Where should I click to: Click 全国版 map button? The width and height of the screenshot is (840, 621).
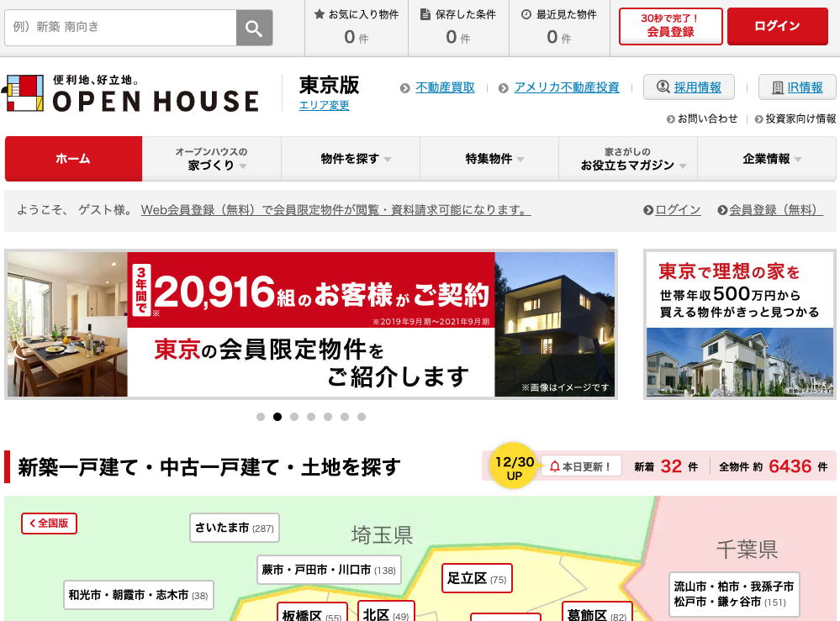(x=50, y=524)
